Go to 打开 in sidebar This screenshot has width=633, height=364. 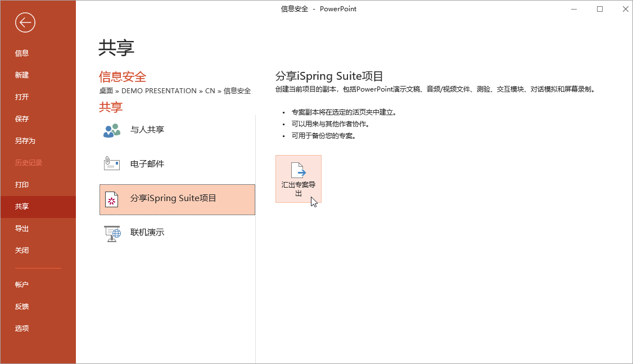22,97
